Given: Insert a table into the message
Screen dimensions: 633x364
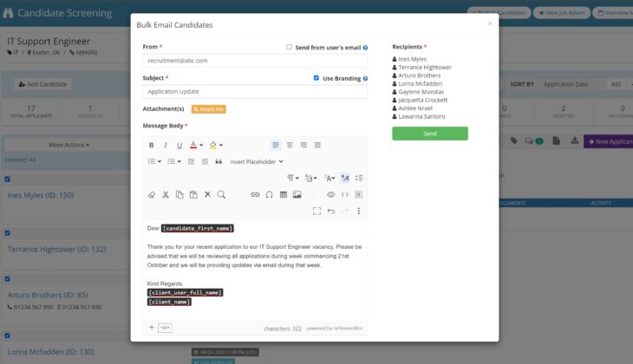Looking at the screenshot, I should 283,195.
